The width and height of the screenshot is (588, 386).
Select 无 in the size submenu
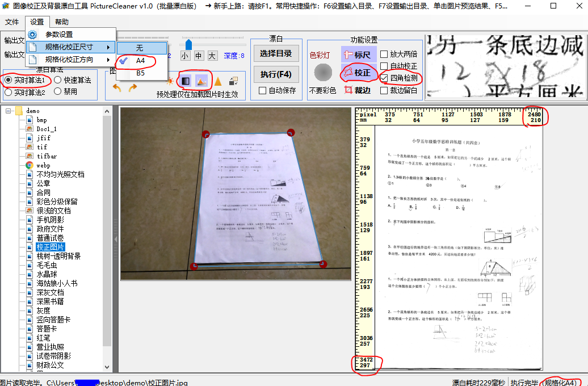point(142,48)
